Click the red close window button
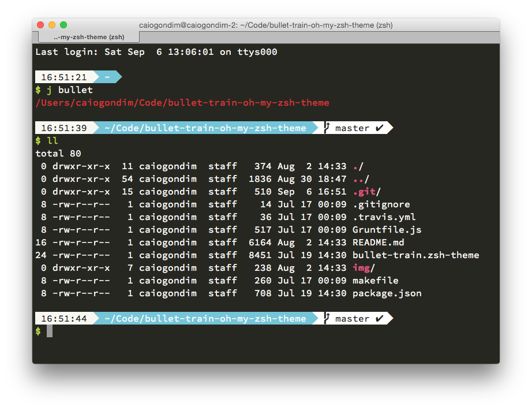This screenshot has width=532, height=410. pyautogui.click(x=40, y=25)
